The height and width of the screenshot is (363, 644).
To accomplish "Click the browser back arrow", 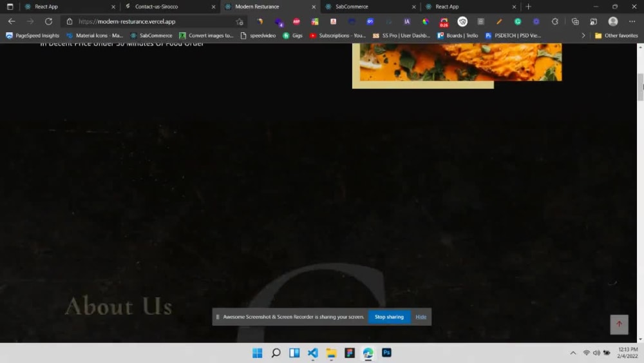I will coord(12,21).
